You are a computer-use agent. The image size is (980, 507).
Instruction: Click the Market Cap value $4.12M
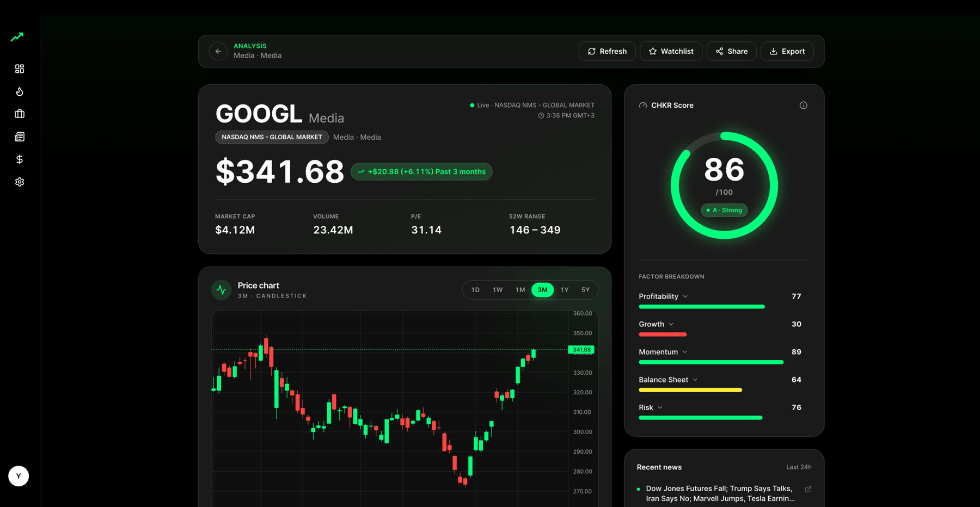(235, 230)
